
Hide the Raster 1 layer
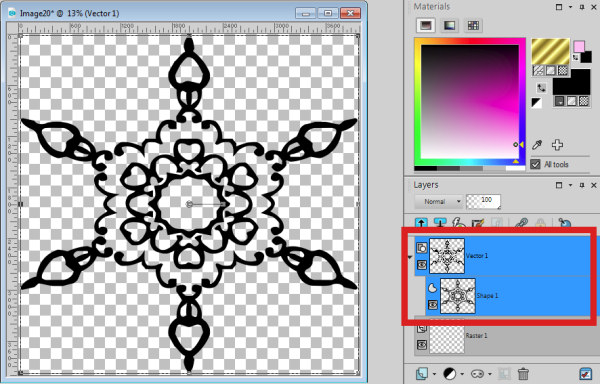(422, 345)
